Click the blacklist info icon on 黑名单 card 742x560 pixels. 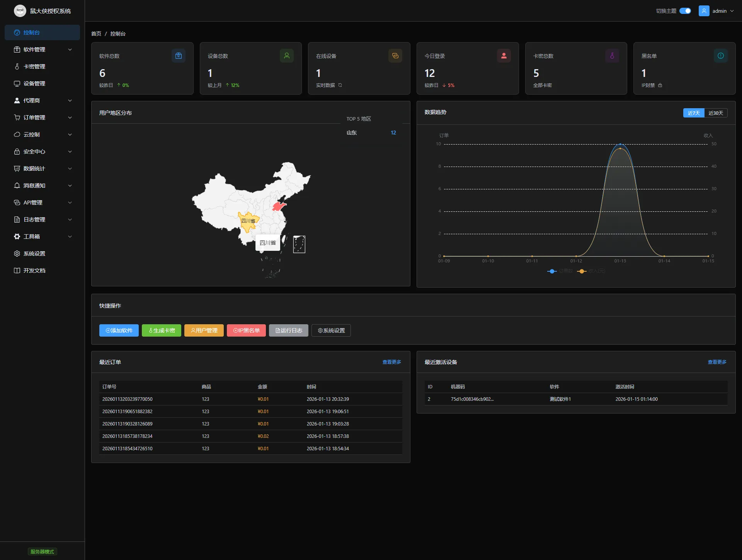720,56
